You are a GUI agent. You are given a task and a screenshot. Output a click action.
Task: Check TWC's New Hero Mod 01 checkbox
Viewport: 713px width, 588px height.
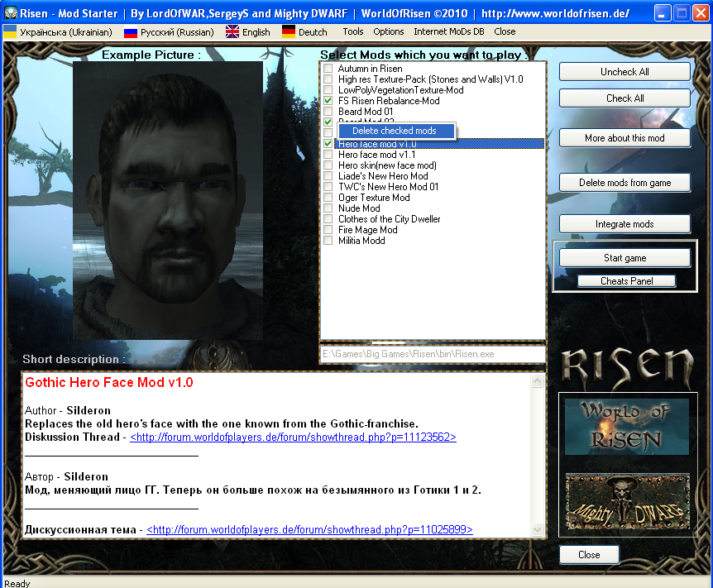coord(328,187)
